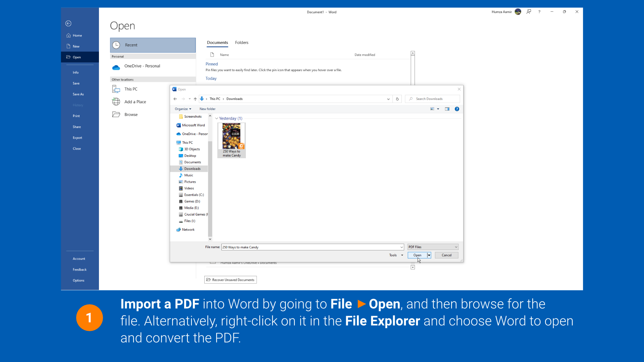Click the dialog help icon
This screenshot has width=644, height=362.
point(457,109)
